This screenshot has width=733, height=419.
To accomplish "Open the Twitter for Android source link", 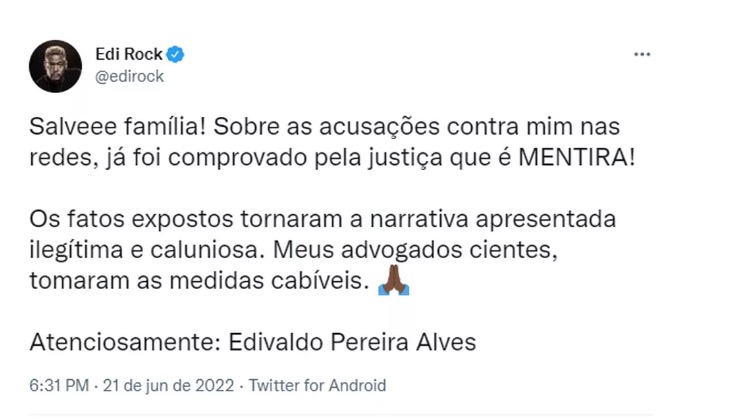I will [317, 385].
